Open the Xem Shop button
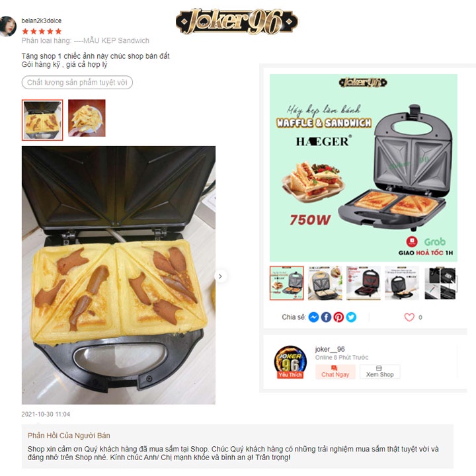Screen dimensions: 476x476 point(379,372)
